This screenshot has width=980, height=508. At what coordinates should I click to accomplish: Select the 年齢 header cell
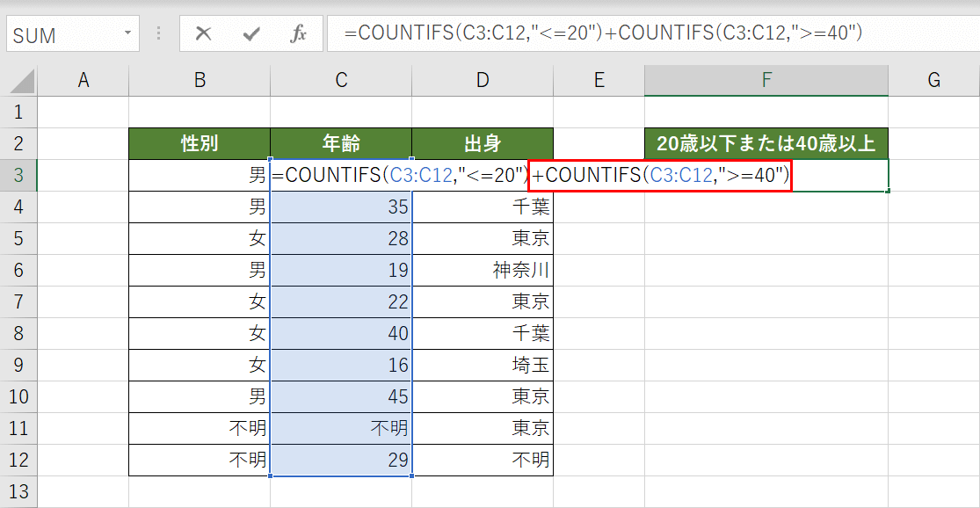340,143
